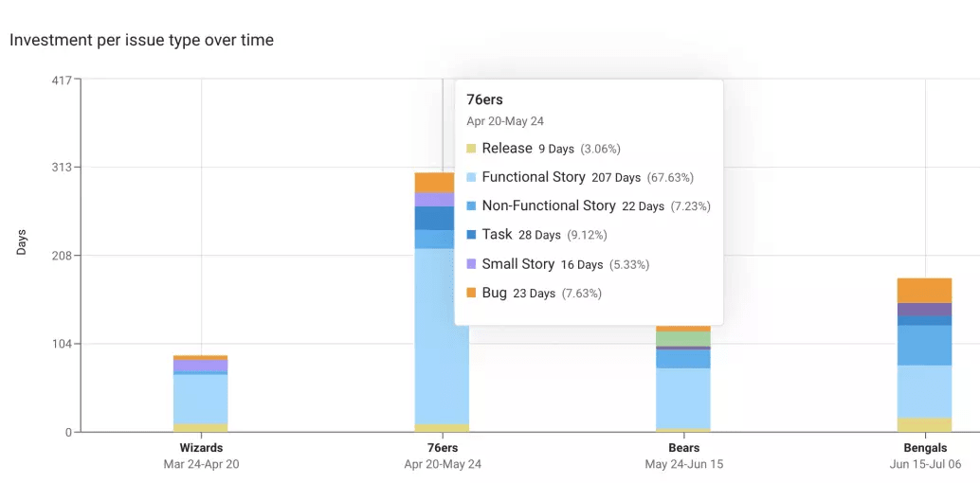Select the orange Bug segment of 76ers bar

coord(434,183)
